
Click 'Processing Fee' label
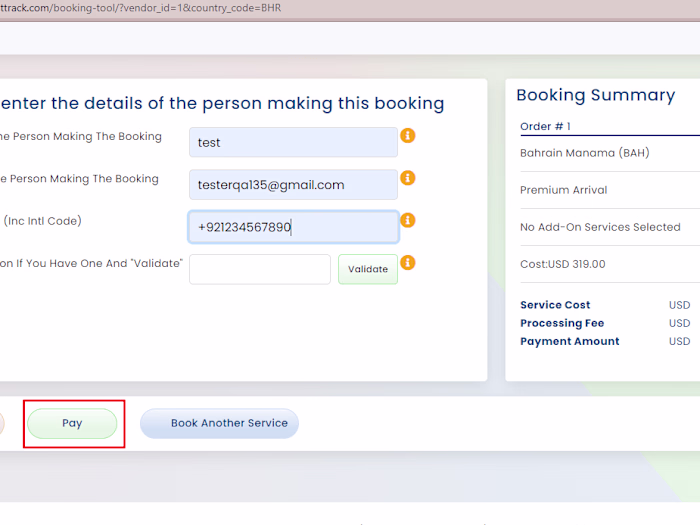562,323
